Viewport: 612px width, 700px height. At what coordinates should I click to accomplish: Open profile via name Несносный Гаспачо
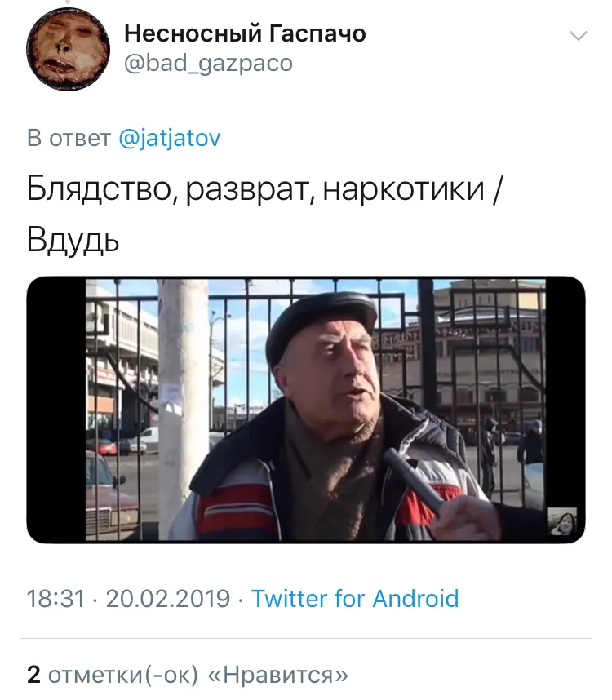[x=245, y=34]
